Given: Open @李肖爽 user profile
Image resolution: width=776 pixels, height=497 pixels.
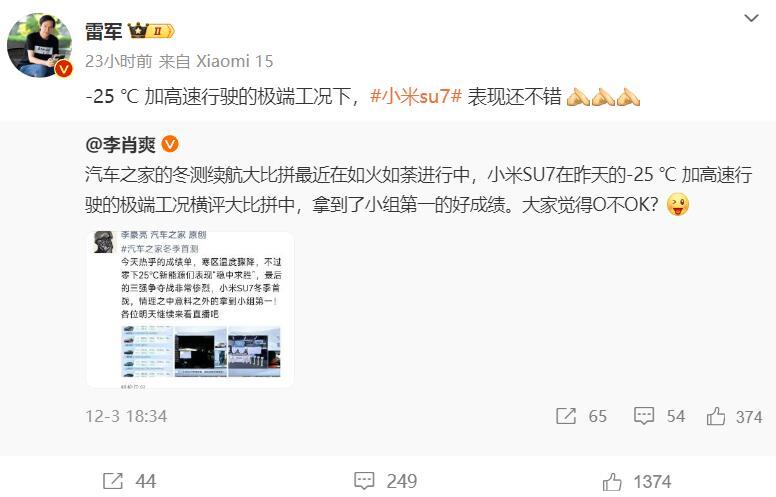Looking at the screenshot, I should tap(120, 145).
